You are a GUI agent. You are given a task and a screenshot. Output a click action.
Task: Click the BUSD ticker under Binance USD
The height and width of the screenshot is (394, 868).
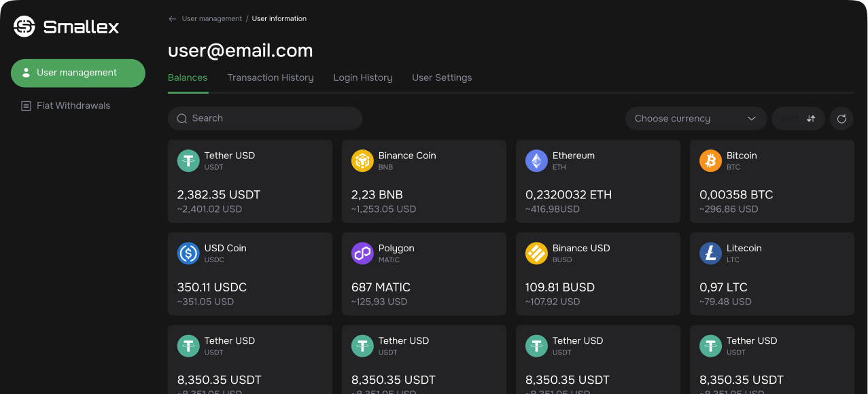click(562, 259)
